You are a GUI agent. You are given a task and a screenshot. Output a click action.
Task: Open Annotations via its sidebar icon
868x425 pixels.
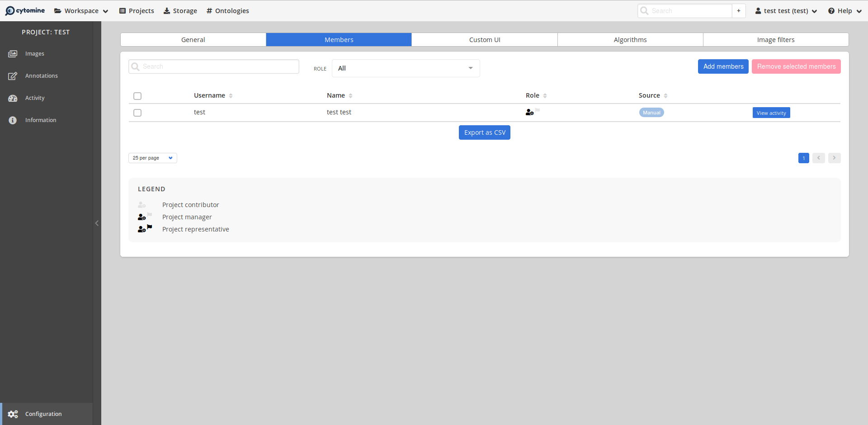(x=13, y=76)
